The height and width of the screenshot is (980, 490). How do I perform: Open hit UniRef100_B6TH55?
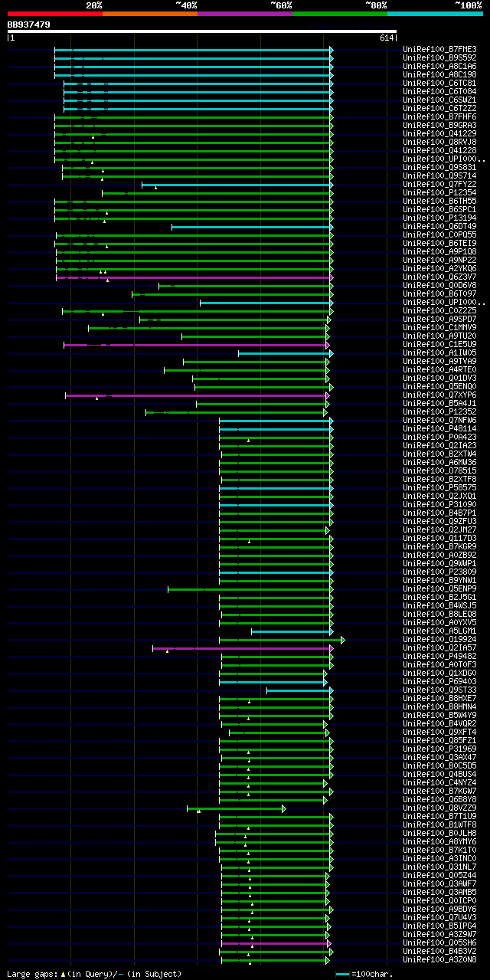(439, 202)
